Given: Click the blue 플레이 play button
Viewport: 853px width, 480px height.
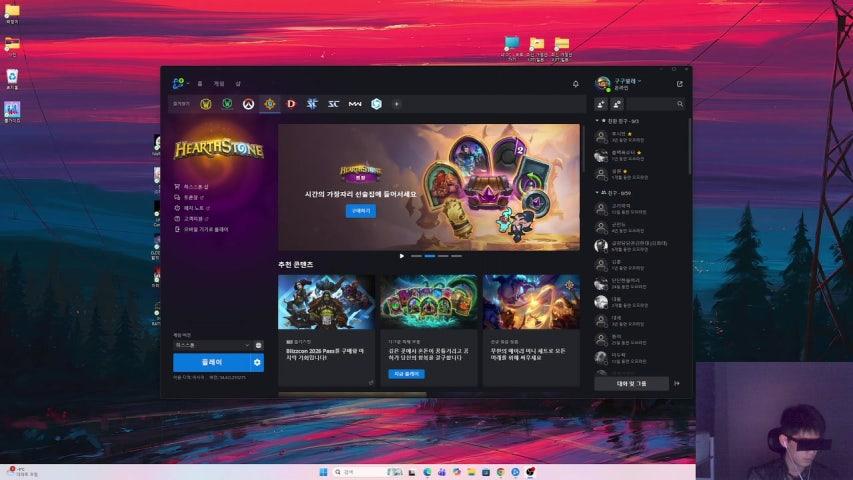Looking at the screenshot, I should coord(212,362).
